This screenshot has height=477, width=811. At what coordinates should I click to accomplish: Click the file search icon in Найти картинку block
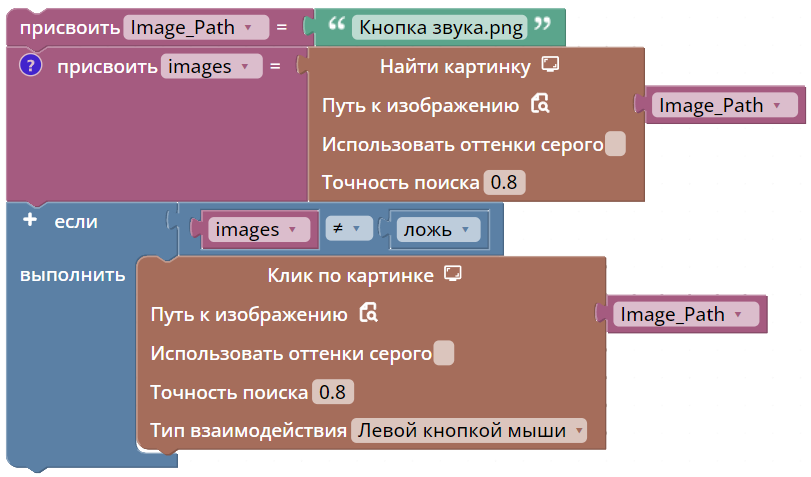point(540,104)
